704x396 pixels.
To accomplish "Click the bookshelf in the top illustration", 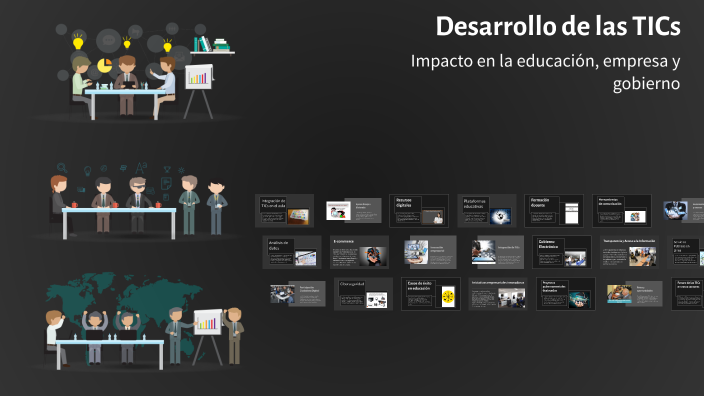I will (x=212, y=45).
